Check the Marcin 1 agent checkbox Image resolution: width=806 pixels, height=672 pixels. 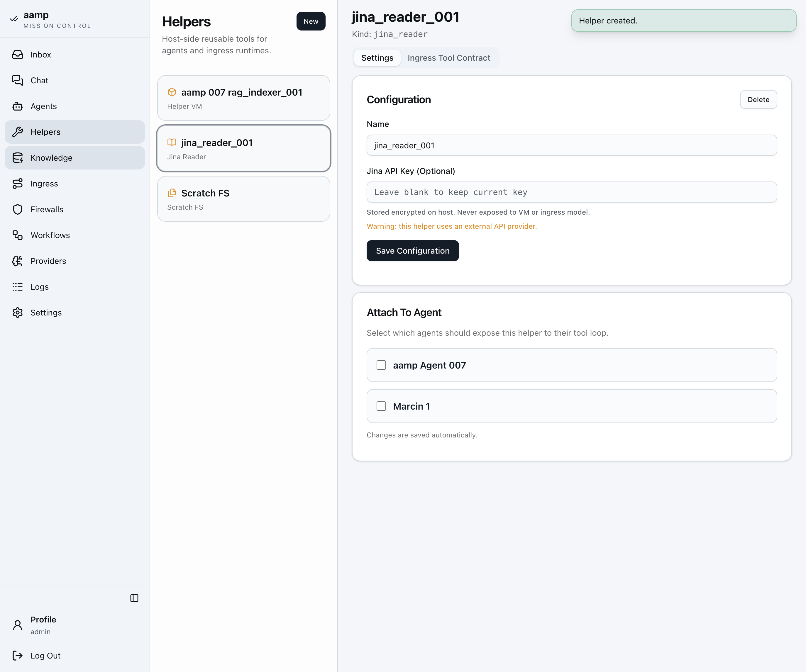(381, 406)
